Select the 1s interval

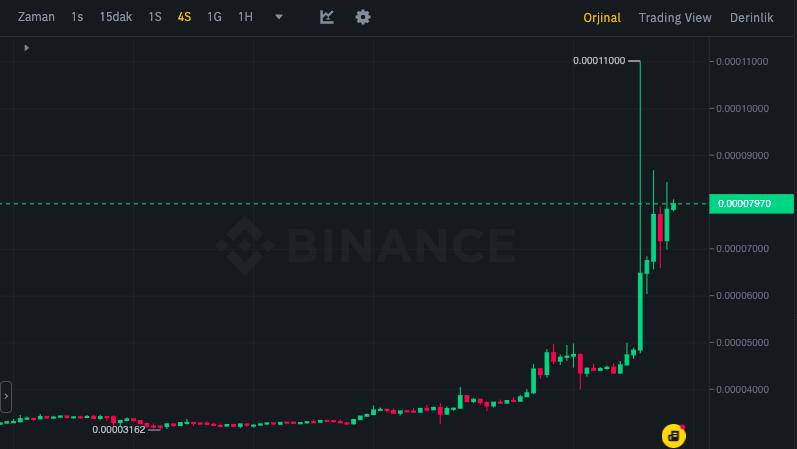point(77,17)
